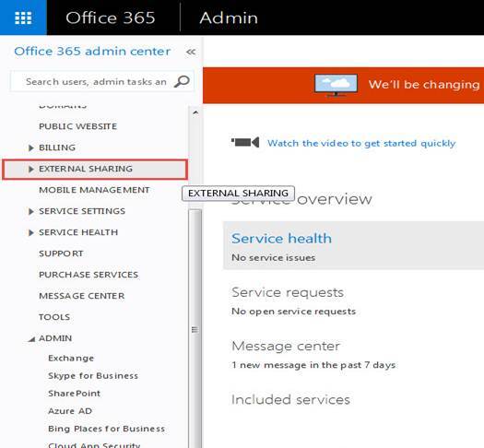
Task: Collapse the ADMIN section arrow
Action: click(x=31, y=339)
